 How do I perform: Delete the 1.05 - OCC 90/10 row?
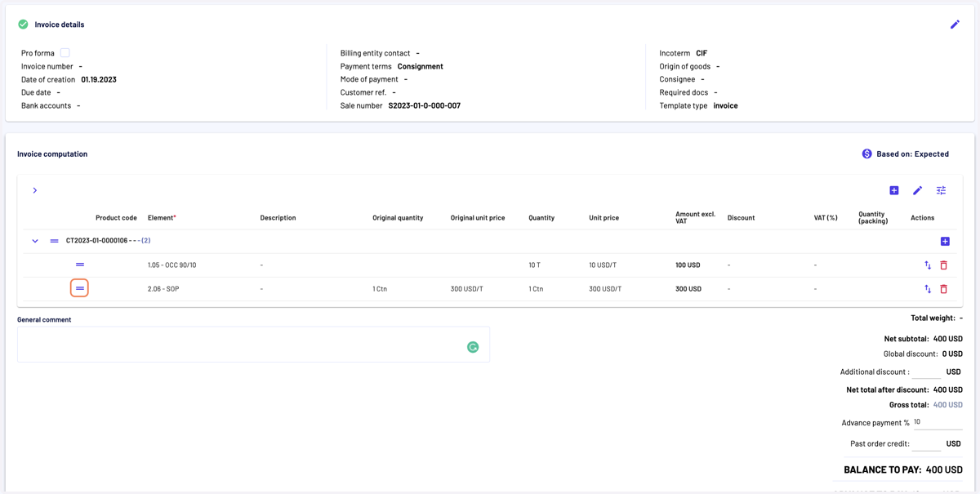(x=944, y=265)
